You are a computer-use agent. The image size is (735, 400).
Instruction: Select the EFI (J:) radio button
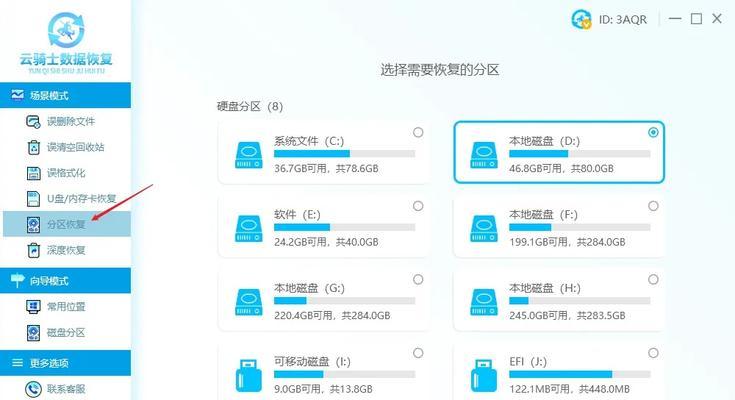point(653,353)
